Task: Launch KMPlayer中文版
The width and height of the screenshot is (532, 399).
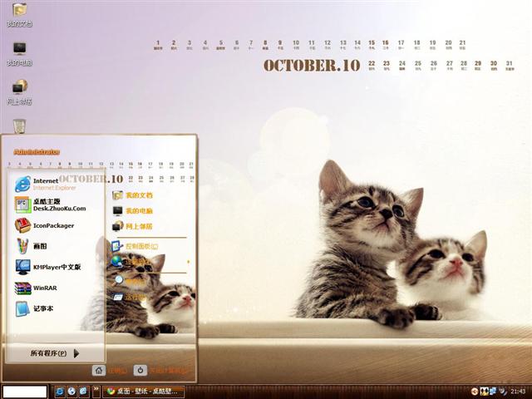Action: (48, 267)
